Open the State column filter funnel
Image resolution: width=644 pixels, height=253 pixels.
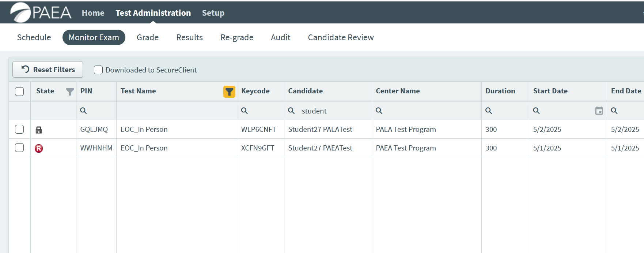[x=70, y=92]
